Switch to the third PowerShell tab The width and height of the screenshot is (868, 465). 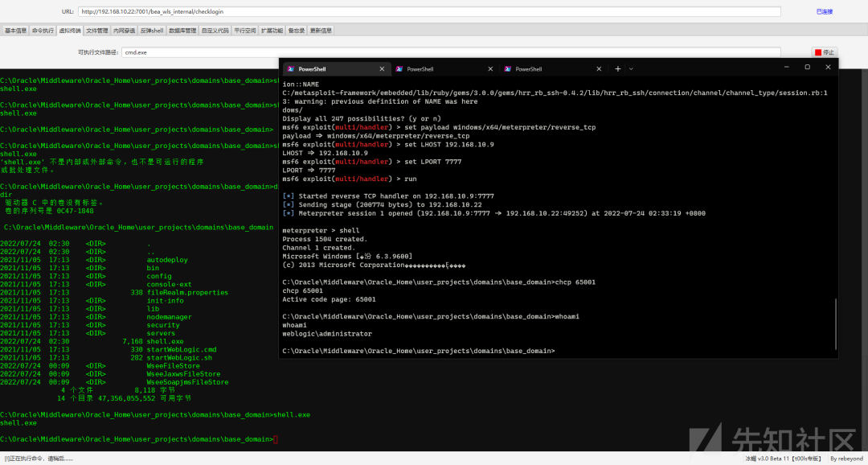553,68
